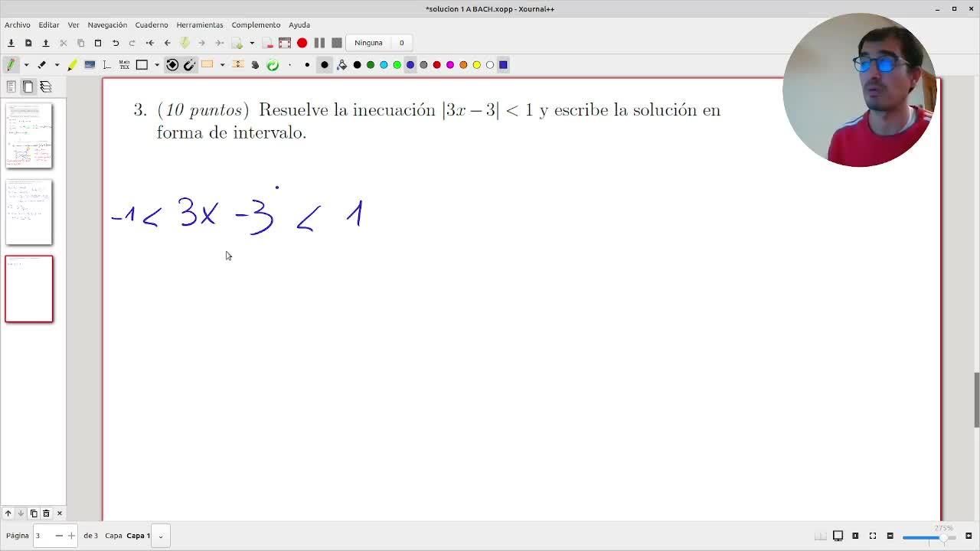
Task: Select the yellow pen color
Action: [x=476, y=65]
